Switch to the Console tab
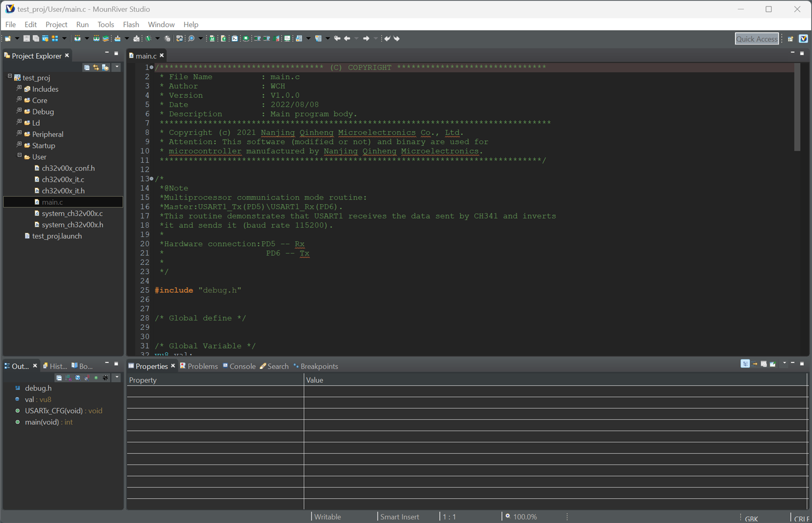 pyautogui.click(x=239, y=366)
